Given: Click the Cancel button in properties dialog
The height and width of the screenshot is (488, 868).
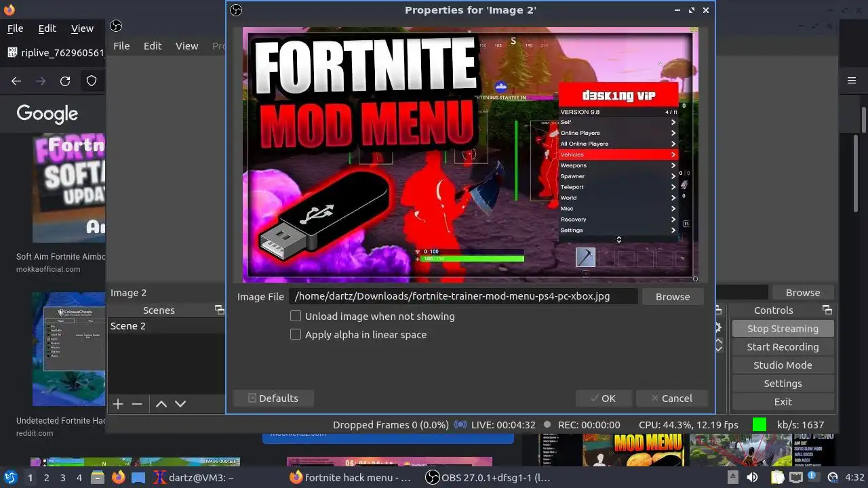Looking at the screenshot, I should tap(671, 398).
